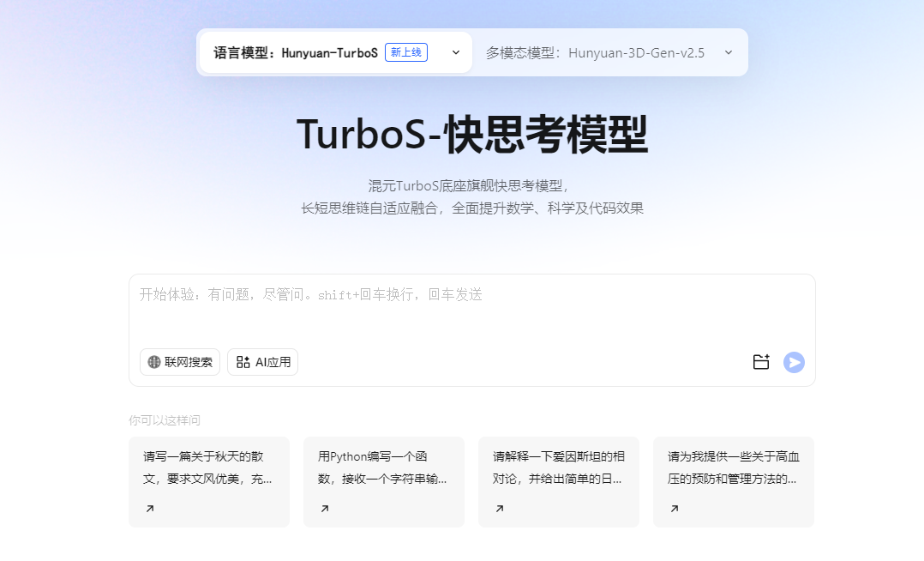Expand the multimodal model dropdown chevron

tap(729, 52)
